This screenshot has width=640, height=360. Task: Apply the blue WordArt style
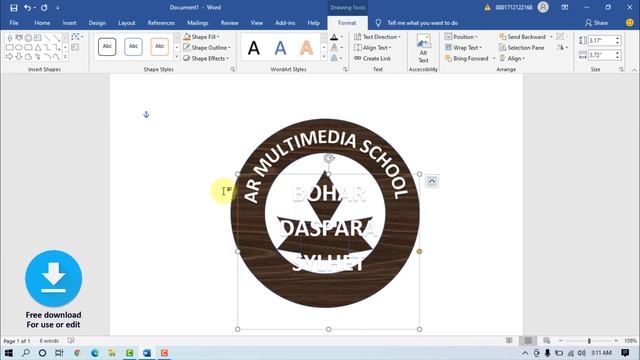(x=280, y=48)
